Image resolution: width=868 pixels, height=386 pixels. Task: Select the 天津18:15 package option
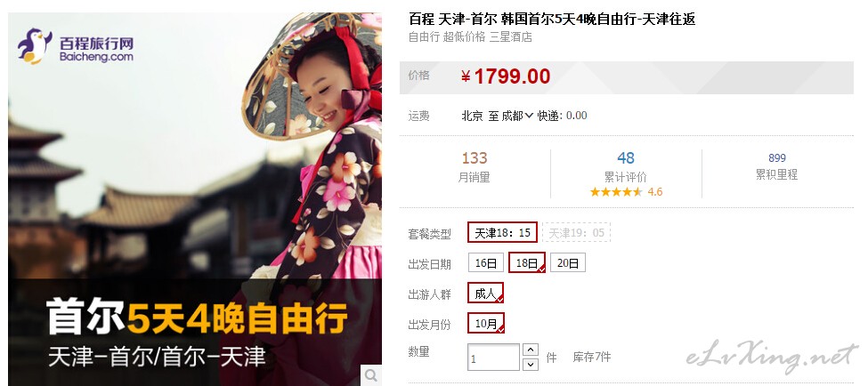coord(503,232)
